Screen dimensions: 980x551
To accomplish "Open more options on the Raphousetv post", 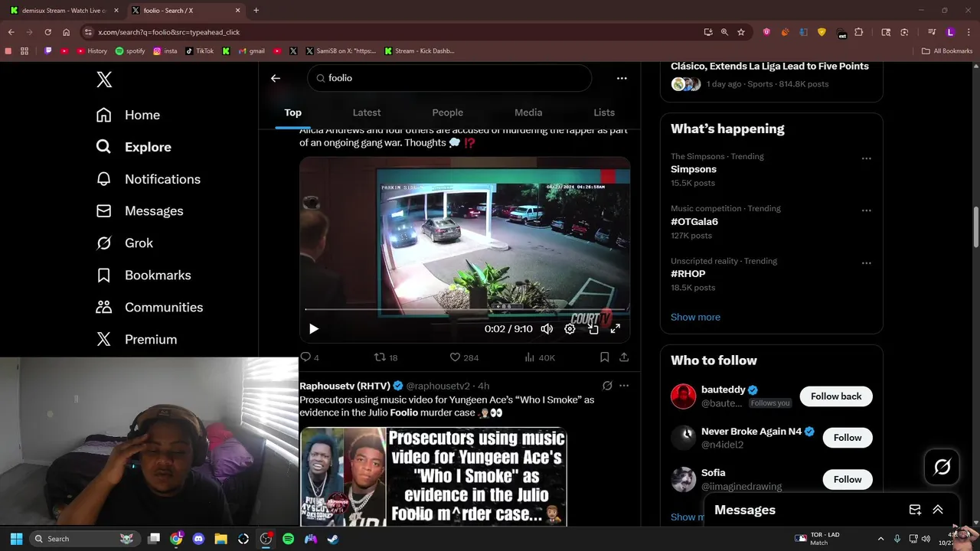I will [x=624, y=386].
